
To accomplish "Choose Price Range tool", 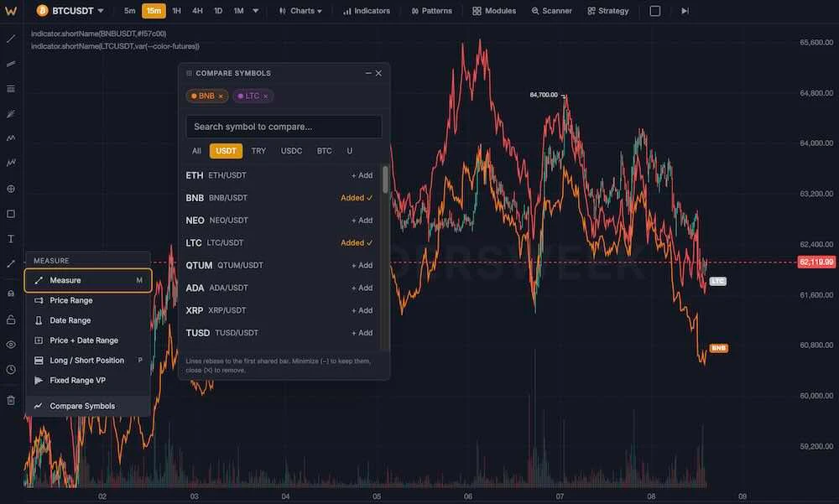I will (x=88, y=301).
